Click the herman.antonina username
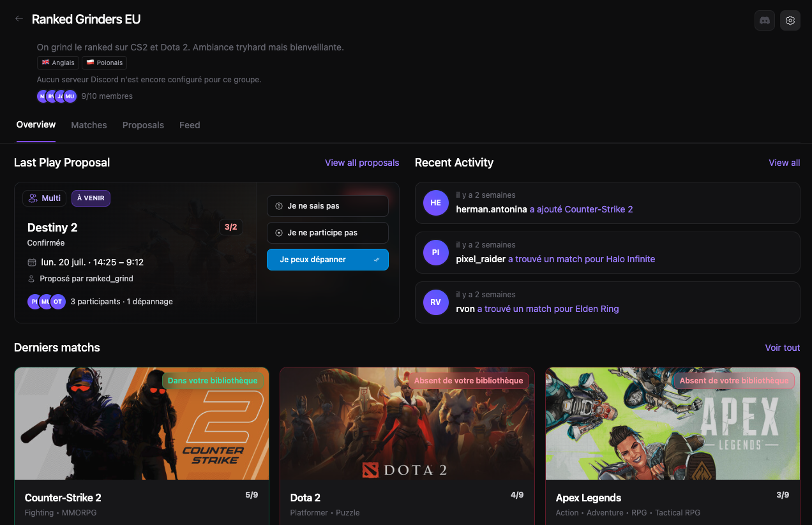The image size is (812, 525). click(x=492, y=209)
